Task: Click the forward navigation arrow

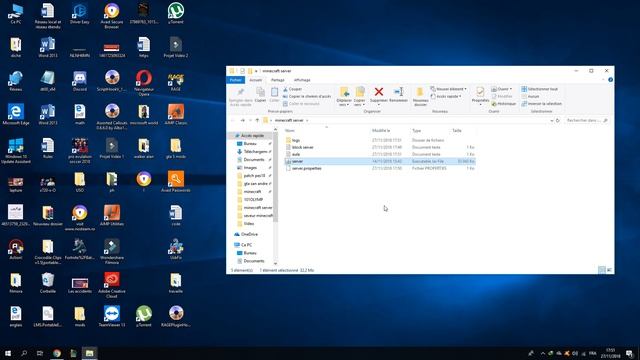Action: (x=242, y=120)
